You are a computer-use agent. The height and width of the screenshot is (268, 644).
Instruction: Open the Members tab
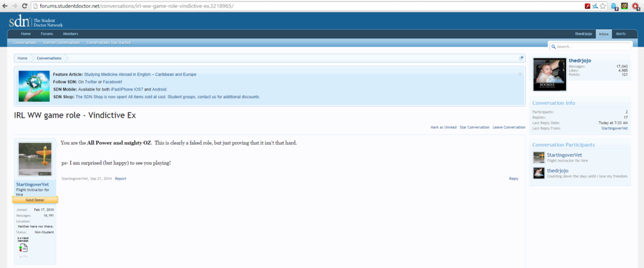tap(71, 33)
